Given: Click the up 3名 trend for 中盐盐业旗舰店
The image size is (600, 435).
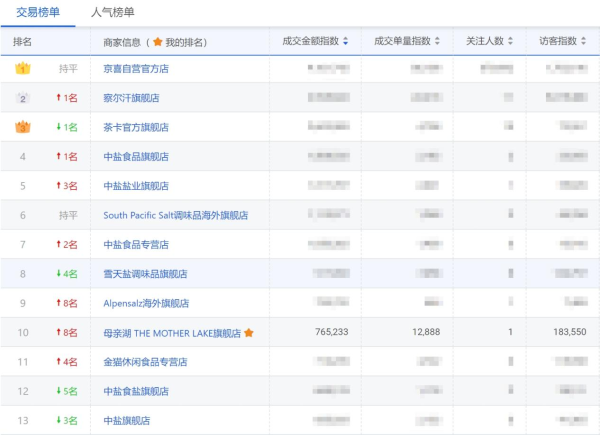Looking at the screenshot, I should coord(67,186).
